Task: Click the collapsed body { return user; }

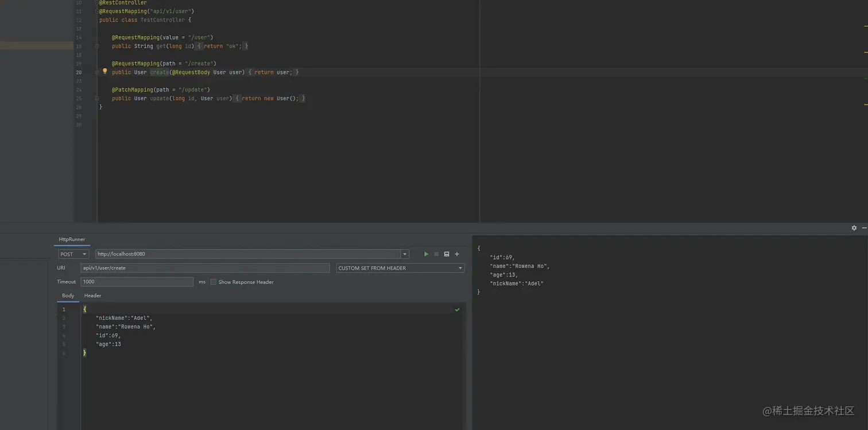Action: pyautogui.click(x=273, y=72)
